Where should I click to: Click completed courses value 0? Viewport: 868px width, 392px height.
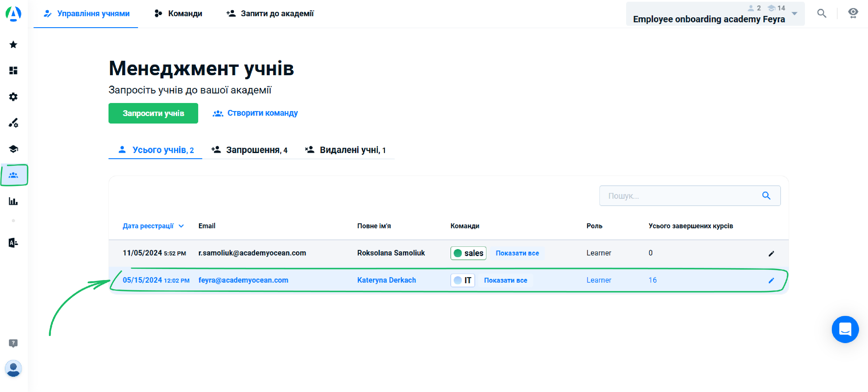[650, 253]
